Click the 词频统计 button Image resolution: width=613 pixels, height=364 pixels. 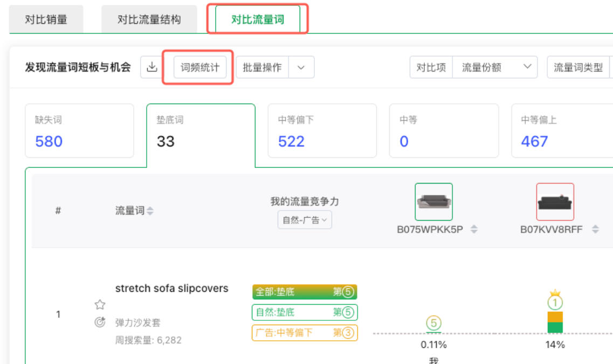click(200, 67)
